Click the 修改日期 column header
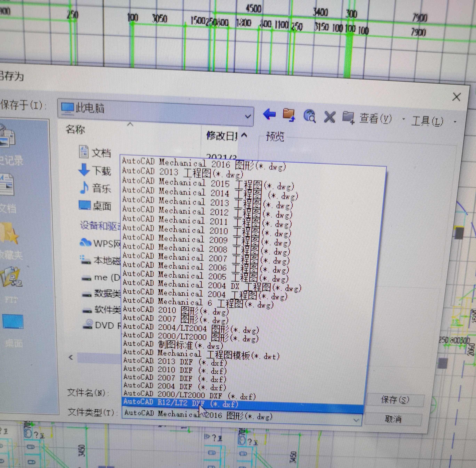The height and width of the screenshot is (468, 476). pyautogui.click(x=222, y=136)
